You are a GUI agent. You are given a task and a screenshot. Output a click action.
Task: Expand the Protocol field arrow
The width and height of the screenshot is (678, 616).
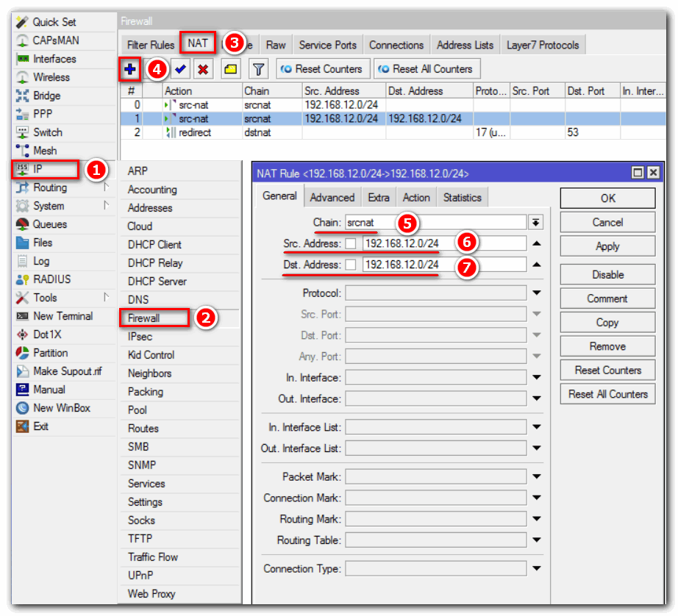tap(536, 293)
